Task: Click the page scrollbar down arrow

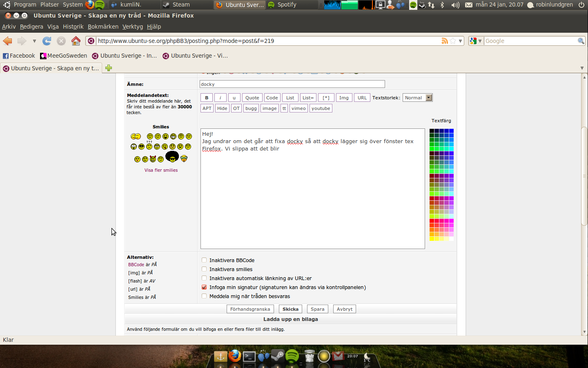Action: tap(584, 332)
